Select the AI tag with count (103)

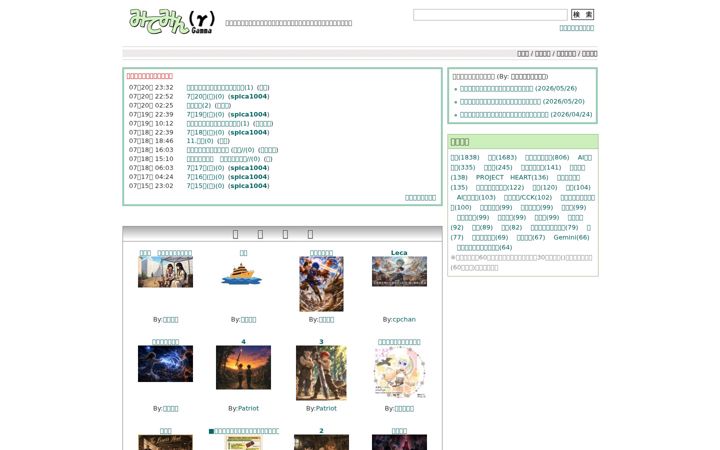click(x=476, y=198)
